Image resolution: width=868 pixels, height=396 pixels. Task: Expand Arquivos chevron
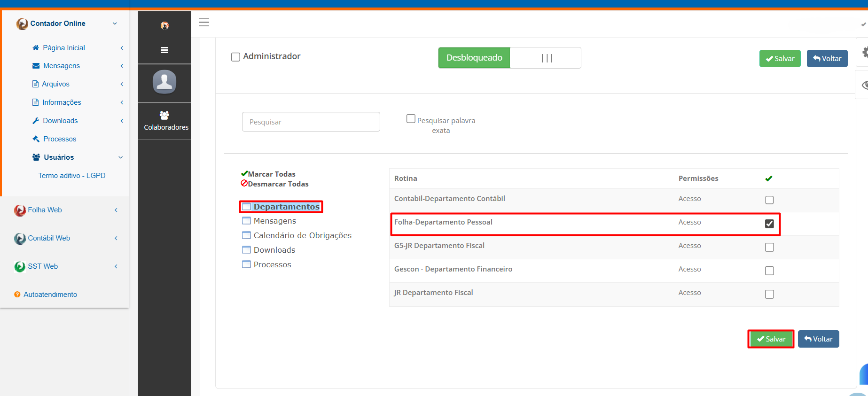tap(122, 84)
